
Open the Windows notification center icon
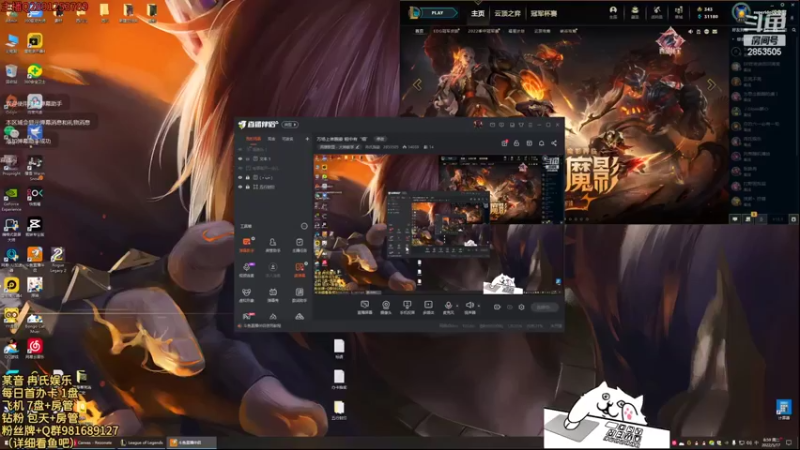point(789,443)
